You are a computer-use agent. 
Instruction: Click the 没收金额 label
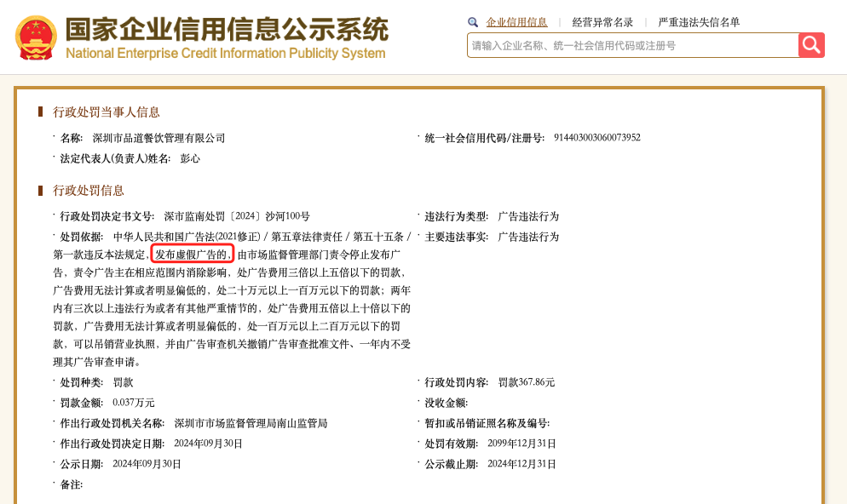pos(446,403)
